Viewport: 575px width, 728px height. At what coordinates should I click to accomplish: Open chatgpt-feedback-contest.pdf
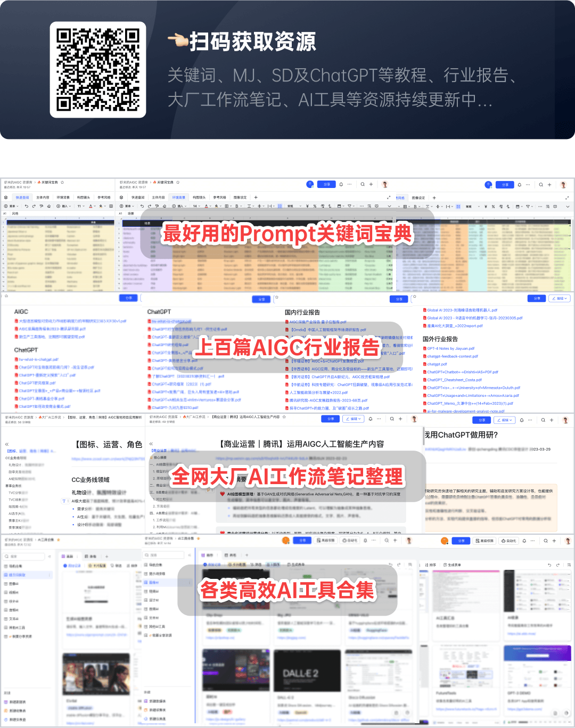453,356
